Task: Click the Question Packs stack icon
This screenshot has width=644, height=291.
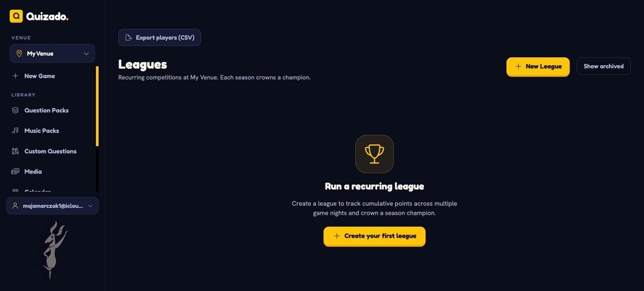Action: pos(15,110)
